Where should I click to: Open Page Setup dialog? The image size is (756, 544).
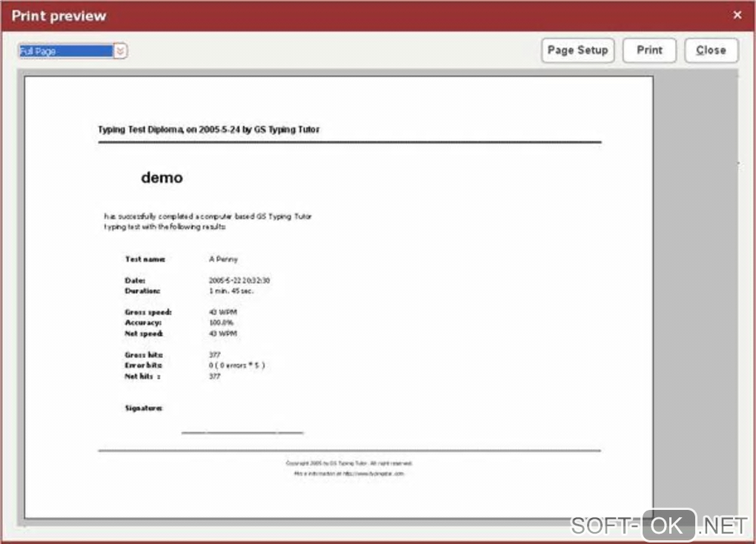tap(577, 50)
